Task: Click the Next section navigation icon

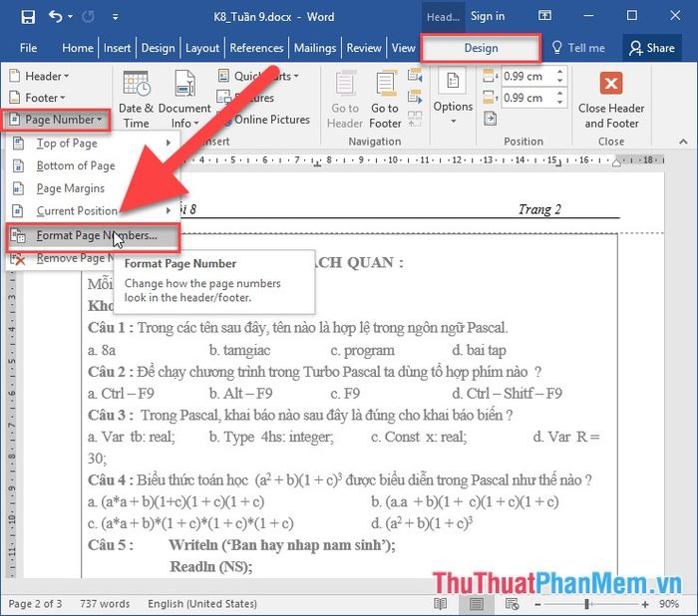Action: tap(415, 96)
